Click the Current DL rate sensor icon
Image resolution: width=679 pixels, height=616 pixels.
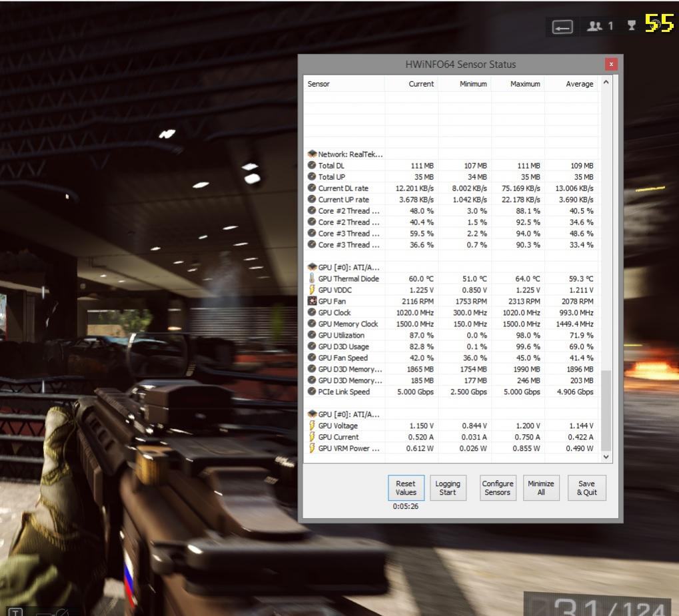pyautogui.click(x=311, y=188)
